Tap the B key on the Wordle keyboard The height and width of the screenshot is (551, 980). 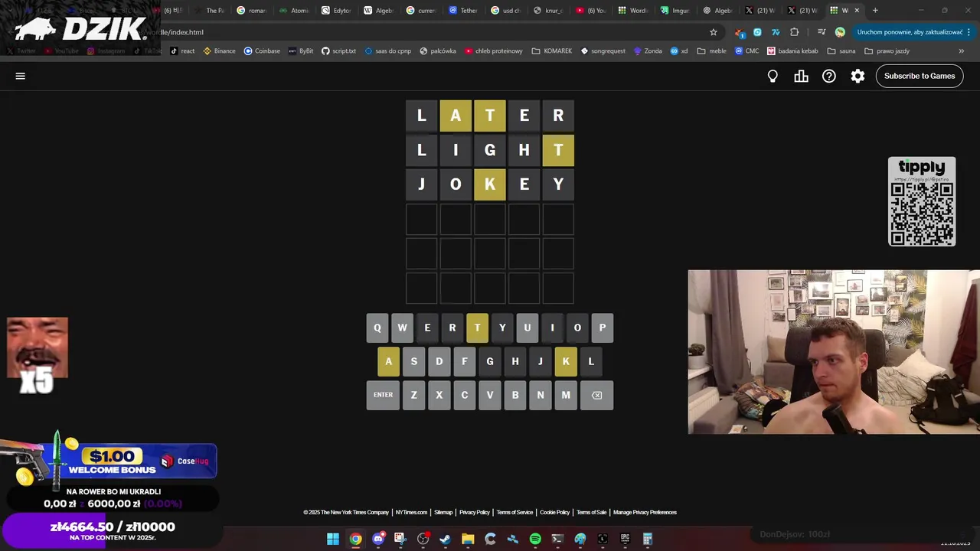tap(514, 395)
